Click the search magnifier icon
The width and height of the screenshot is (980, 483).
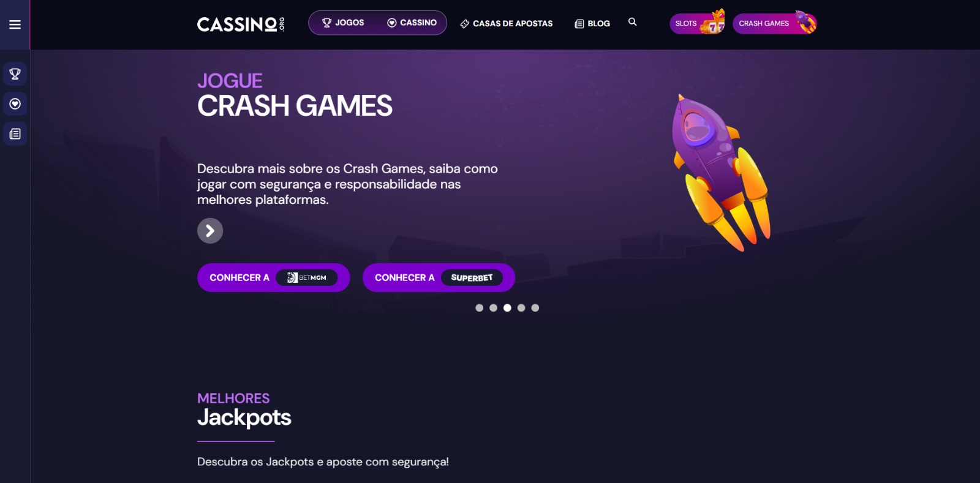click(633, 22)
